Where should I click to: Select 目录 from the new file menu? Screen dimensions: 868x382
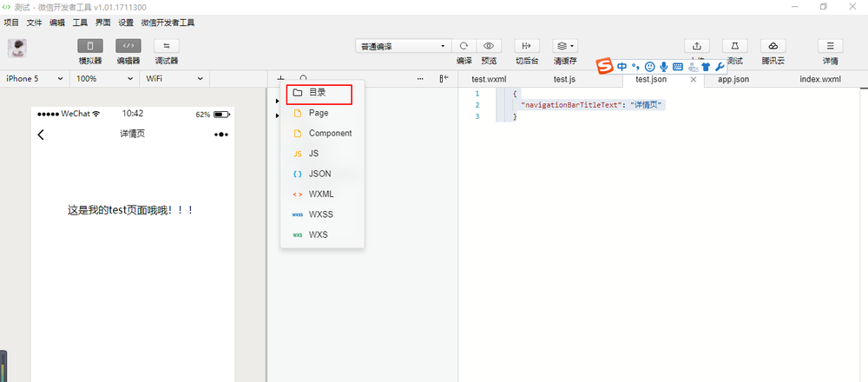pos(318,93)
